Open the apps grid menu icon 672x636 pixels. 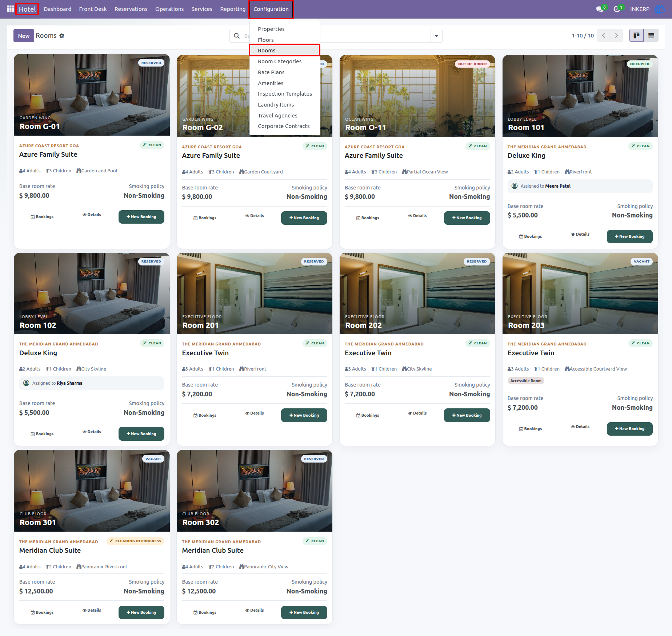coord(10,9)
